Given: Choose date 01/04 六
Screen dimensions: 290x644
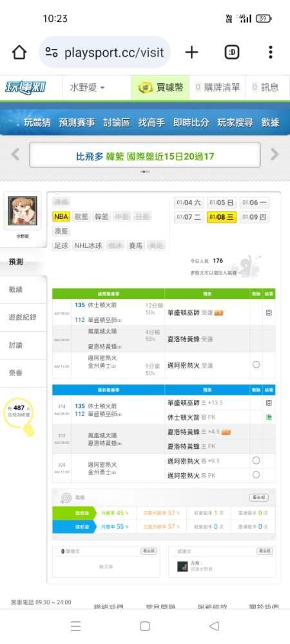Looking at the screenshot, I should pyautogui.click(x=189, y=202).
